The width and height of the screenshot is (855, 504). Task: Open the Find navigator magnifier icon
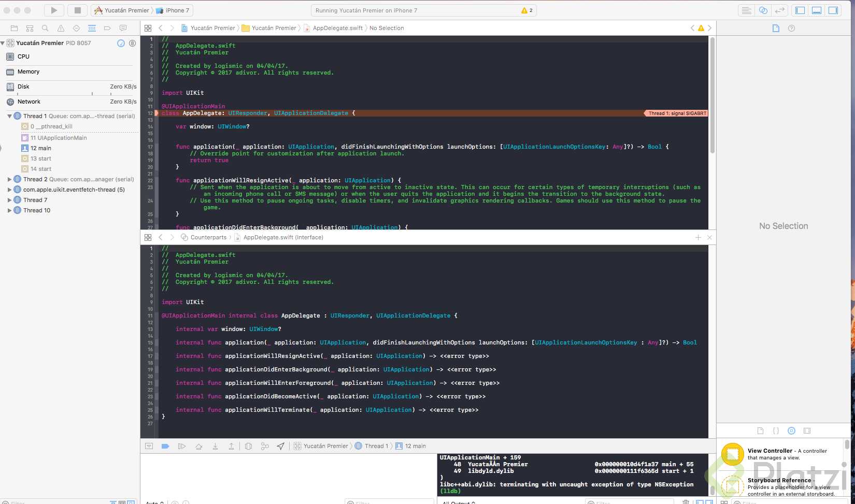45,28
